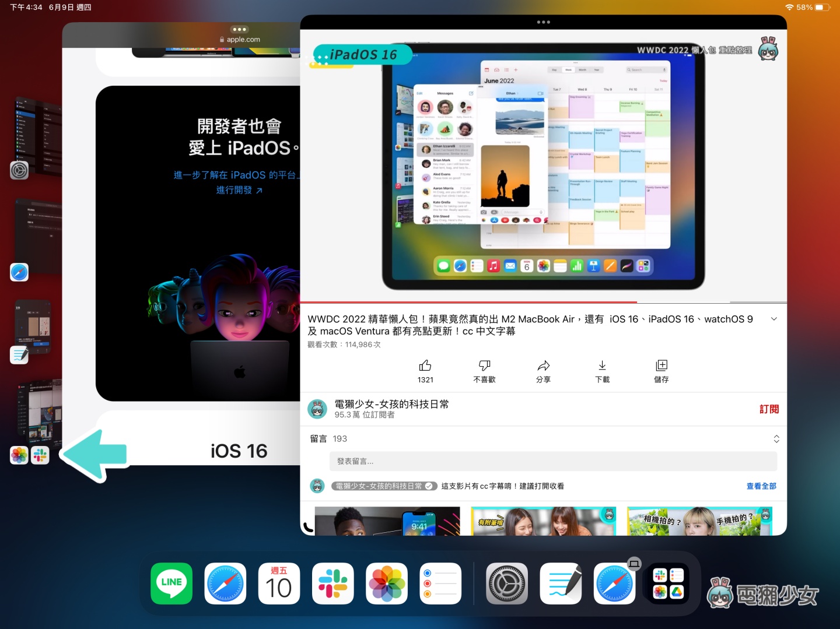The height and width of the screenshot is (629, 840).
Task: Tap the 電獺少女 channel avatar
Action: (x=317, y=409)
